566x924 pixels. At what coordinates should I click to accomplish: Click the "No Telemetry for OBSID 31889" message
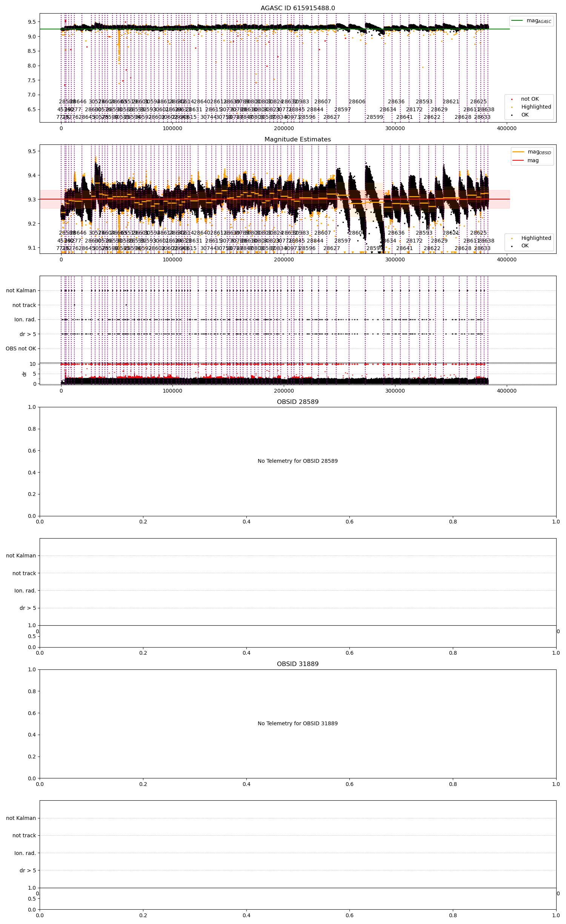click(x=298, y=723)
